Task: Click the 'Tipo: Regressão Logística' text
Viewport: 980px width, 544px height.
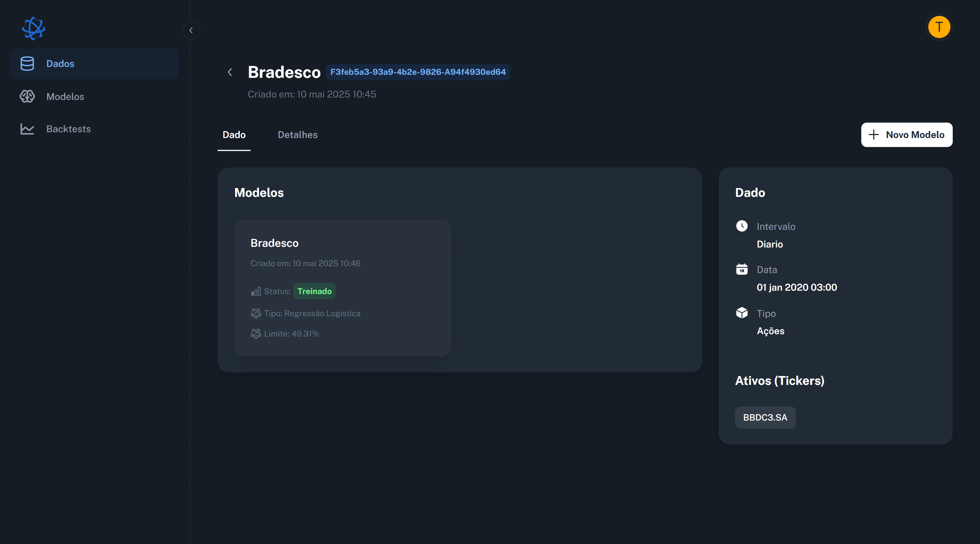Action: click(x=312, y=313)
